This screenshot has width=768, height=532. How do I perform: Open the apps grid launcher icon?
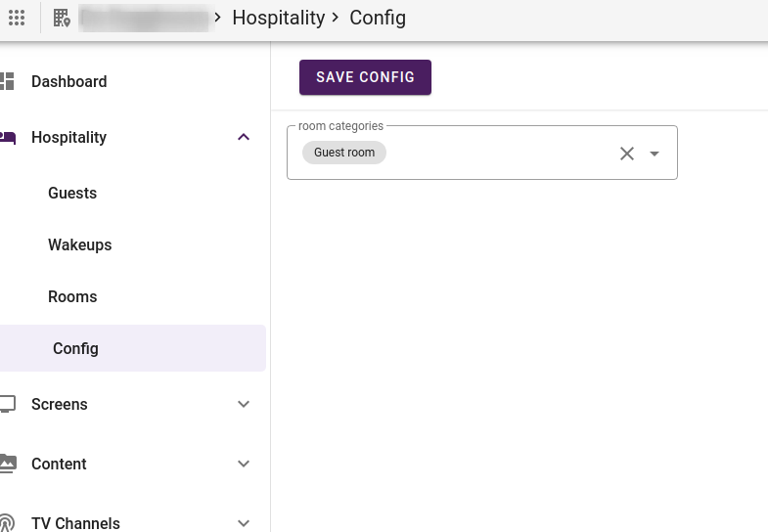(17, 19)
